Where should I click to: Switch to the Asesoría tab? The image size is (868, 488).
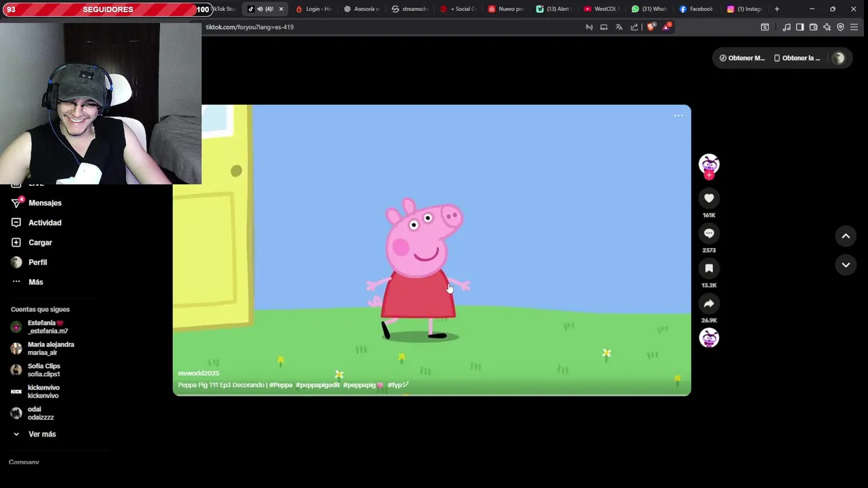[362, 9]
